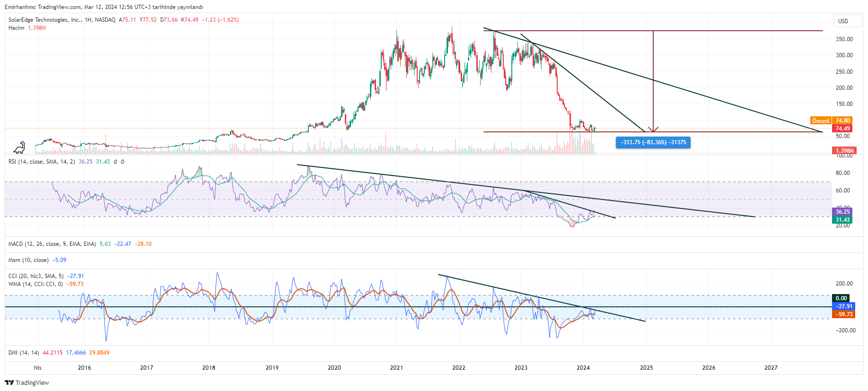Click the DMI value 44.2115
868x391 pixels.
coord(53,353)
